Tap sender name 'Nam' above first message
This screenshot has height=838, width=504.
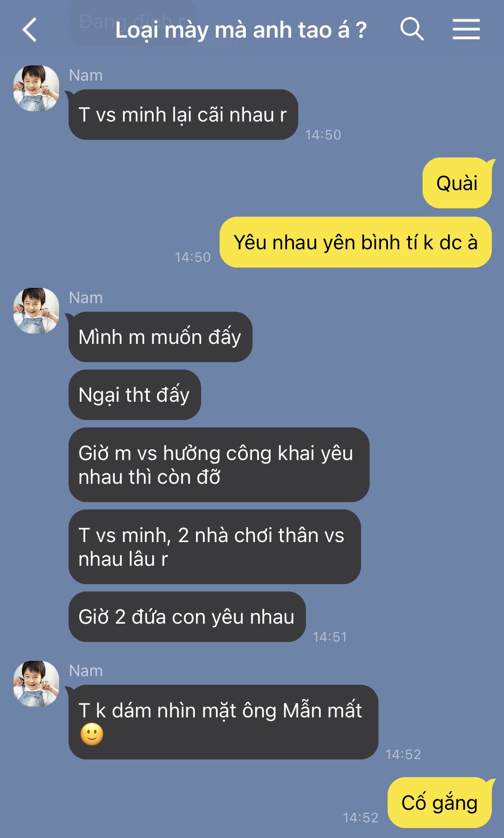tap(86, 75)
